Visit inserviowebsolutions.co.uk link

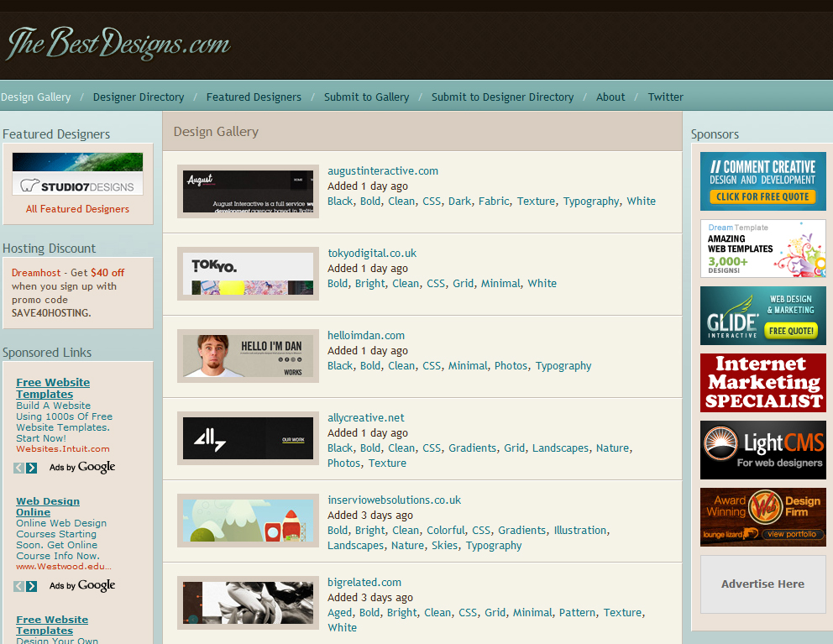coord(394,500)
